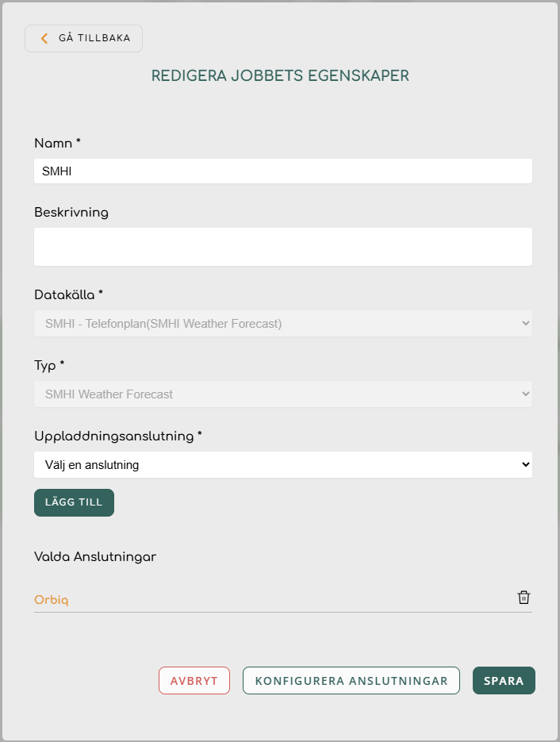Image resolution: width=560 pixels, height=742 pixels.
Task: Select the Datakälla label text
Action: click(x=68, y=294)
